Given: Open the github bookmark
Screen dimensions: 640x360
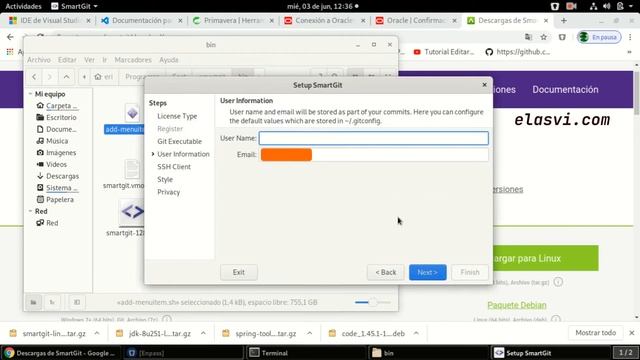Looking at the screenshot, I should pyautogui.click(x=518, y=52).
